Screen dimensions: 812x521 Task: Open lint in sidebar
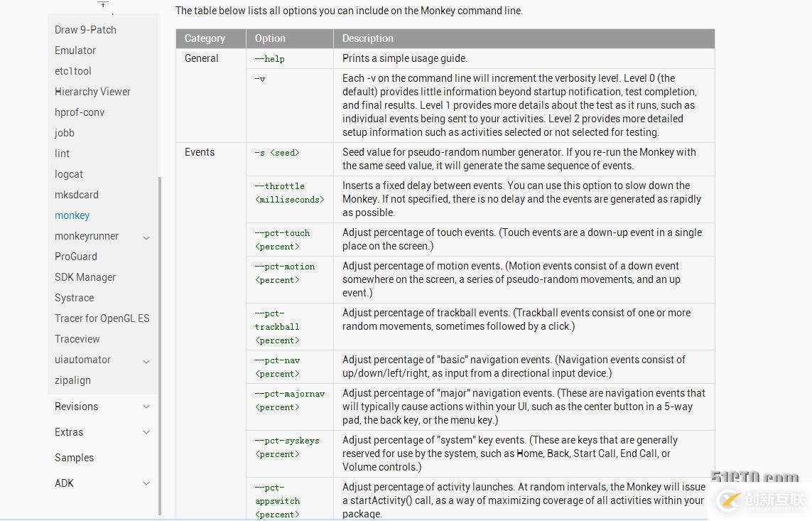coord(62,154)
